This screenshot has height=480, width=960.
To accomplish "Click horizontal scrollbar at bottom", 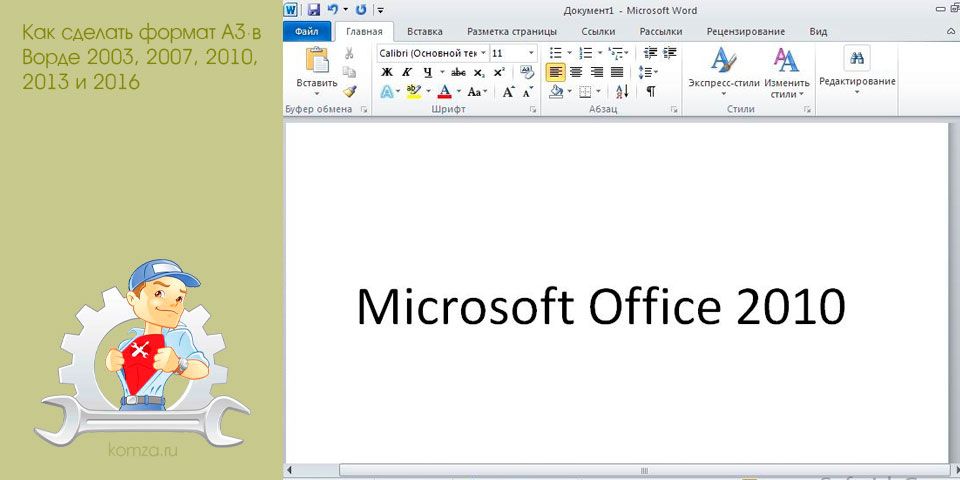I will tap(644, 470).
